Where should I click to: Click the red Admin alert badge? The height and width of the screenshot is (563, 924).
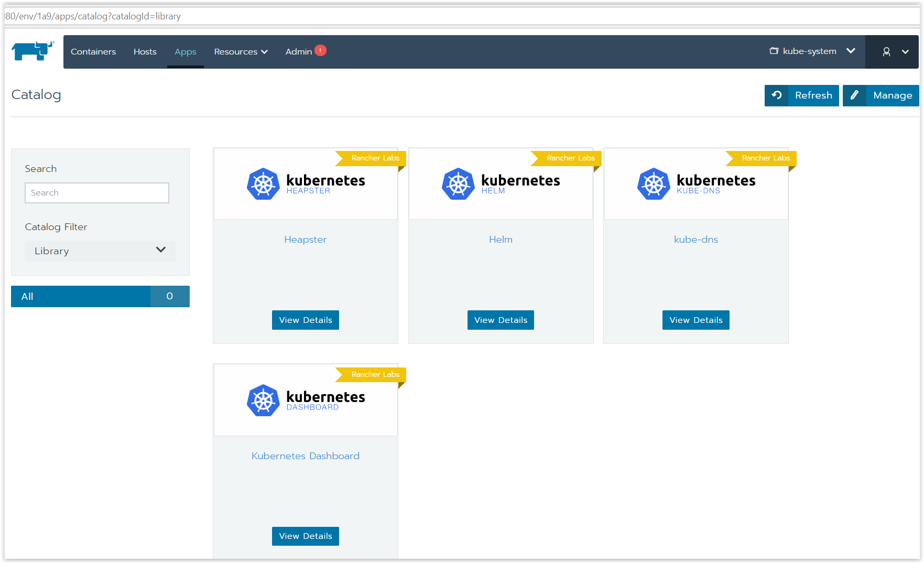coord(320,50)
